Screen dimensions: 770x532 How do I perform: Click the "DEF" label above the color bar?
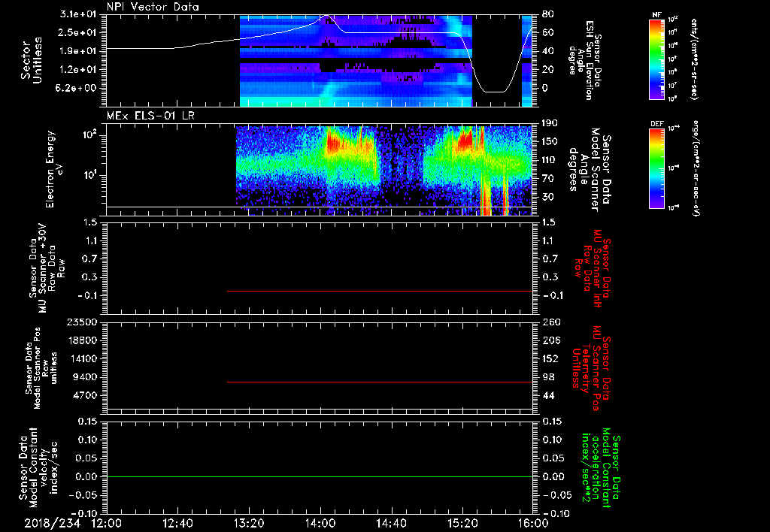click(x=657, y=124)
